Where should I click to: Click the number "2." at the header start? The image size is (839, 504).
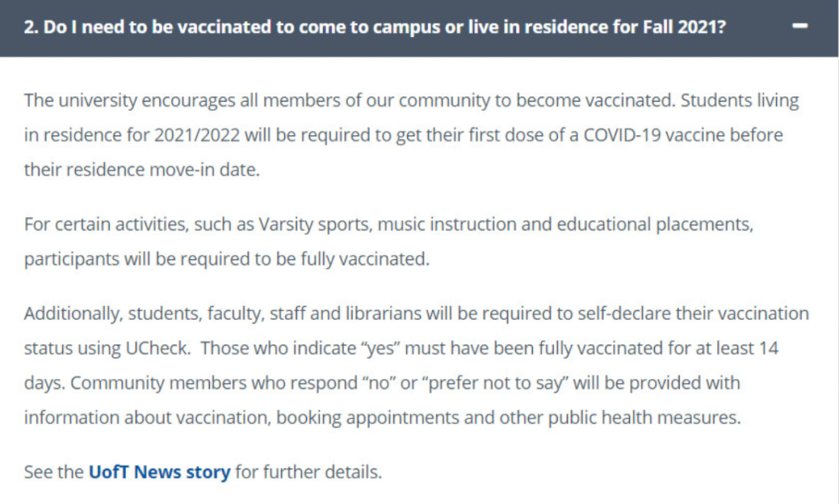coord(31,26)
